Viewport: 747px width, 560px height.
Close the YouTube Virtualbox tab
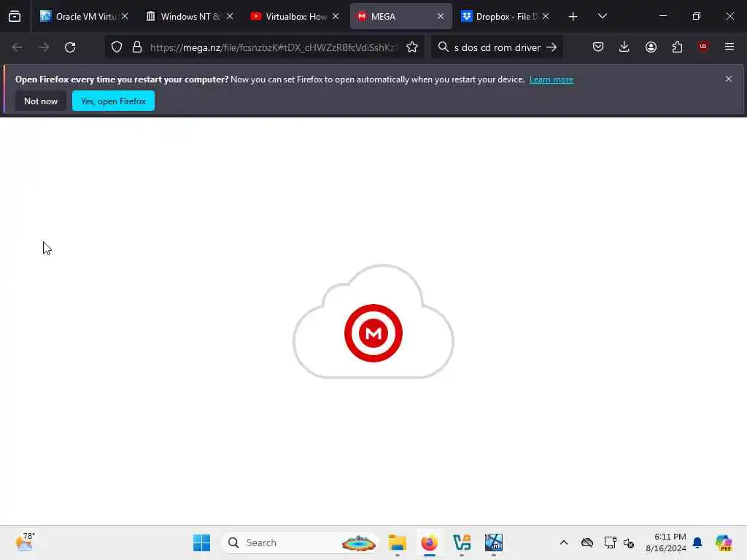(x=336, y=16)
